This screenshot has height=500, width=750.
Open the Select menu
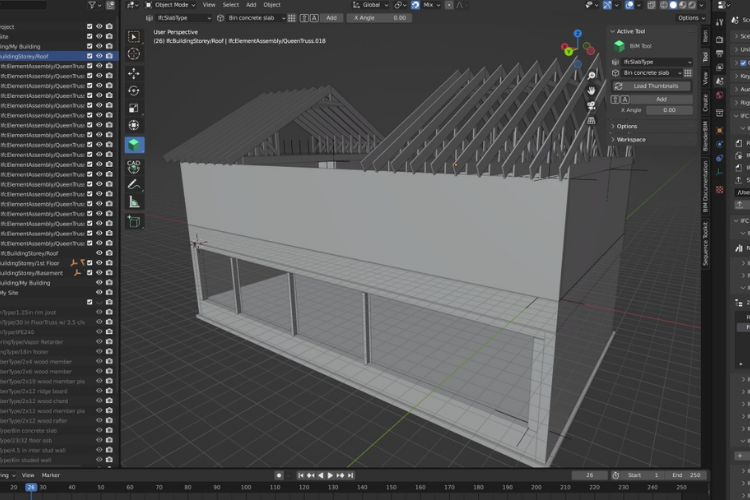coord(231,5)
